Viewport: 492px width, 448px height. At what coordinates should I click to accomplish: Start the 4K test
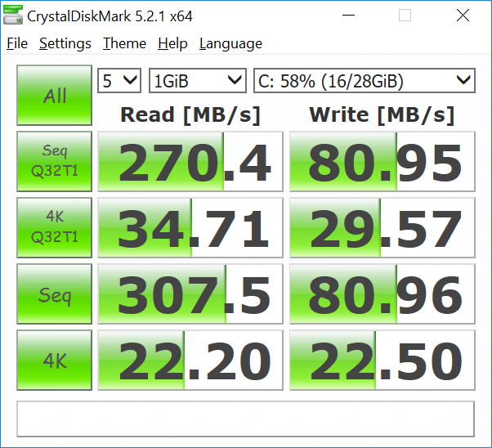tap(54, 360)
